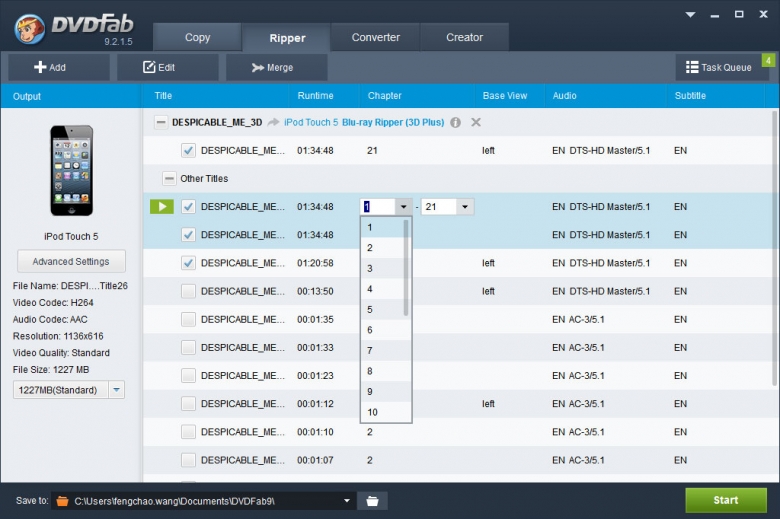This screenshot has height=519, width=780.
Task: Open the Edit tool in toolbar
Action: click(159, 67)
